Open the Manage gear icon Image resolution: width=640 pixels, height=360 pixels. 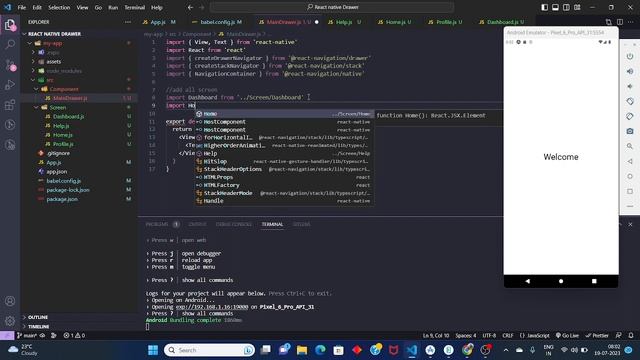tap(10, 321)
